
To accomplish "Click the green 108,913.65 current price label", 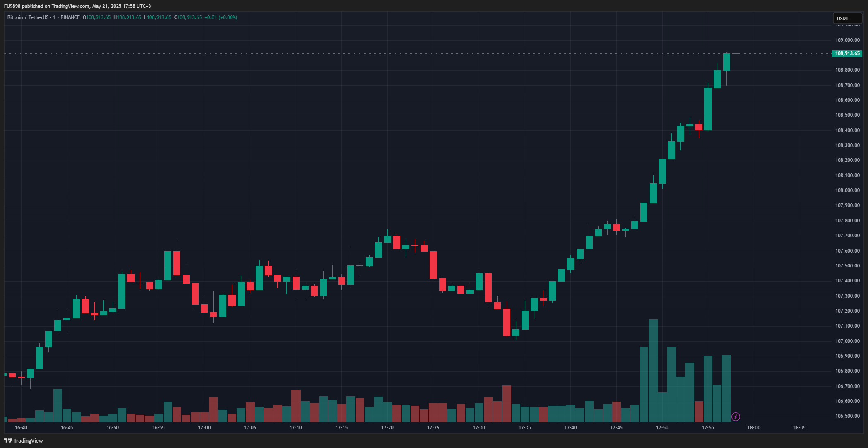I will pos(847,53).
